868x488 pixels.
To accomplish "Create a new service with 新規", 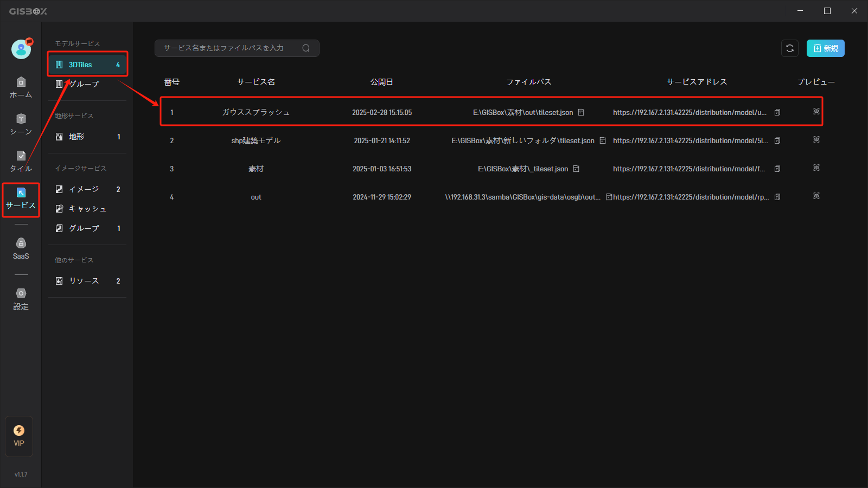I will point(825,48).
